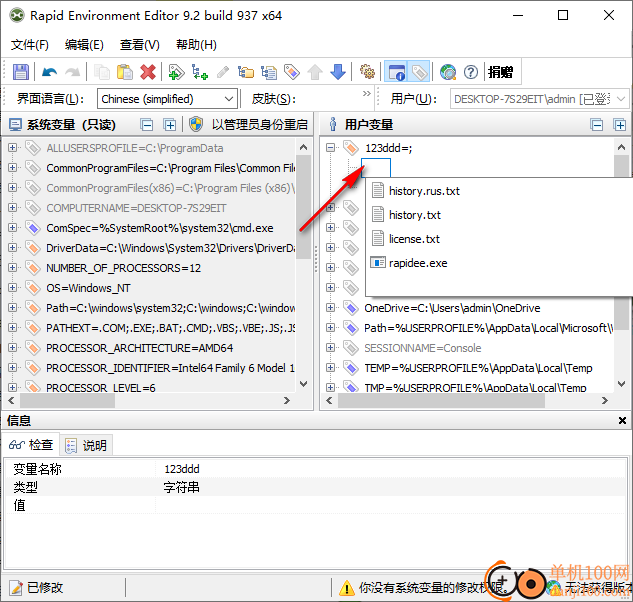
Task: Pick license.txt from the suggestion list
Action: (414, 239)
